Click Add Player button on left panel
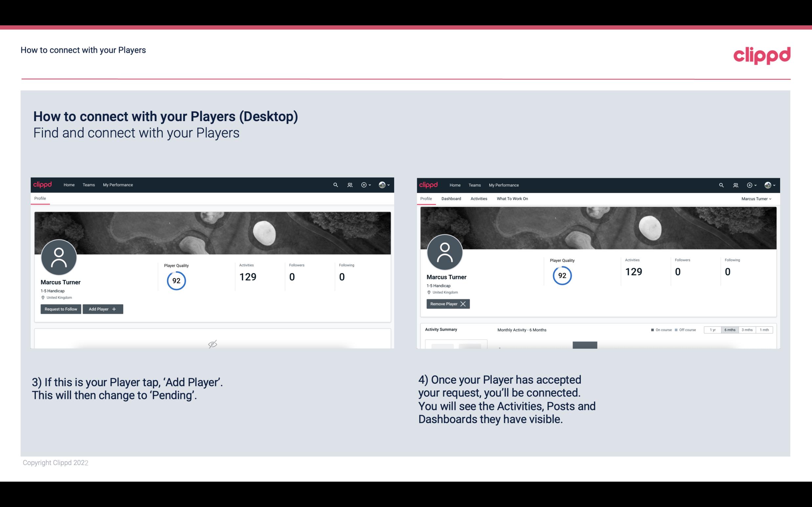812x507 pixels. (103, 309)
